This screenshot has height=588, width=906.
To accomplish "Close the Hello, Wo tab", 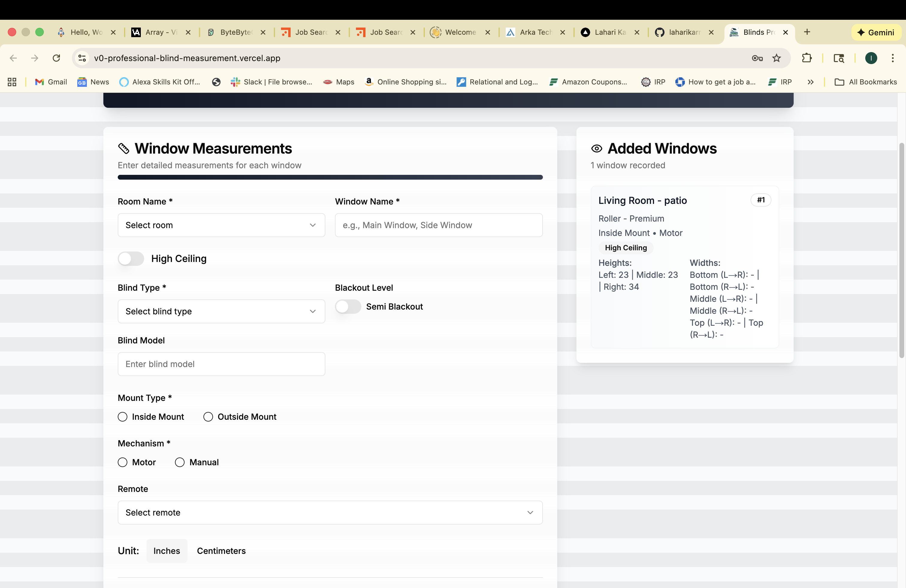I will (113, 32).
